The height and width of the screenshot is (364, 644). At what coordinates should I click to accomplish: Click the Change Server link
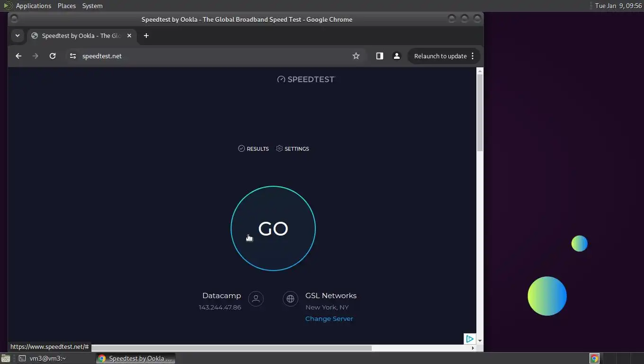[x=329, y=318]
